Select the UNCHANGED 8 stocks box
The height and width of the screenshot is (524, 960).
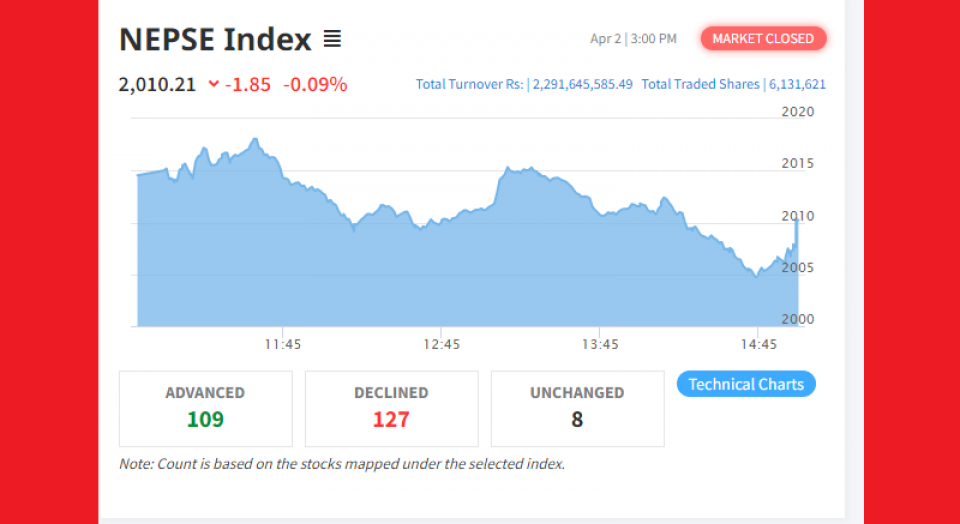click(577, 409)
